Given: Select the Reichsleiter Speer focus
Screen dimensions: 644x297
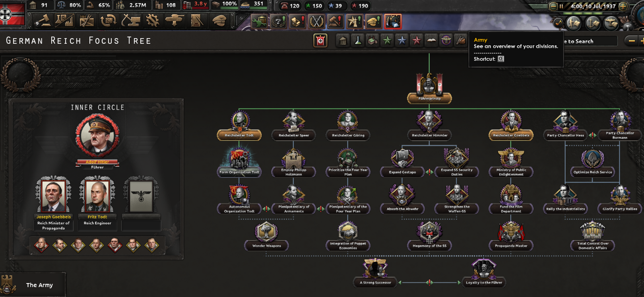Looking at the screenshot, I should (x=294, y=126).
